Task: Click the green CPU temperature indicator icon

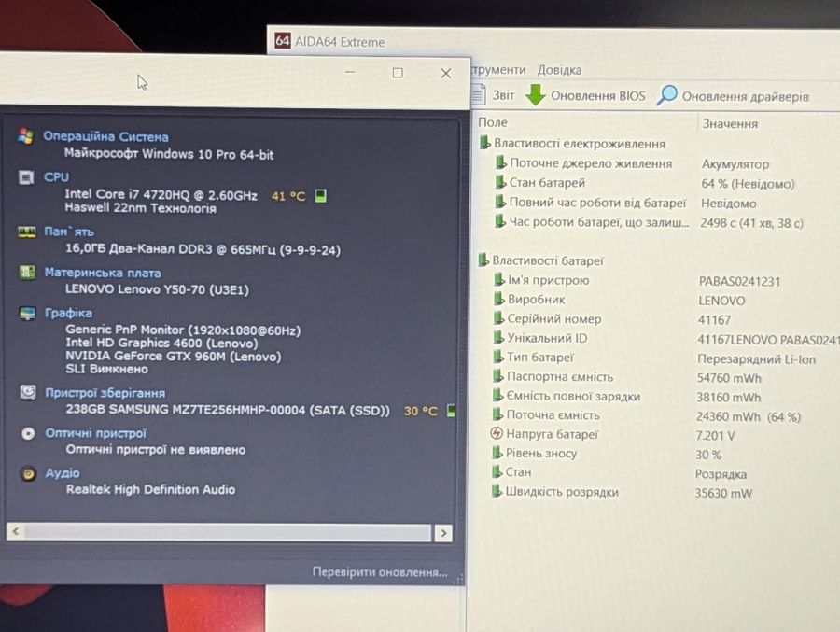Action: 320,196
